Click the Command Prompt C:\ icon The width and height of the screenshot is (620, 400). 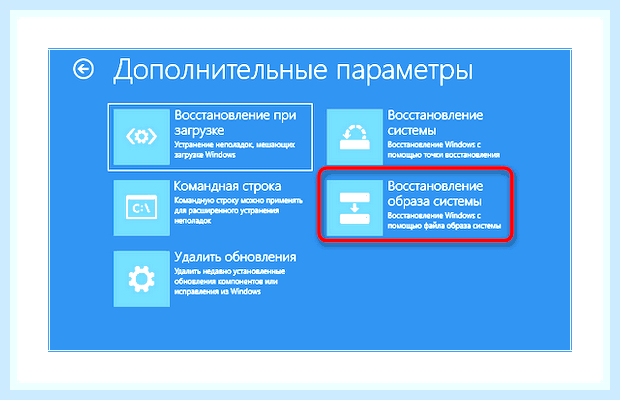(x=142, y=208)
